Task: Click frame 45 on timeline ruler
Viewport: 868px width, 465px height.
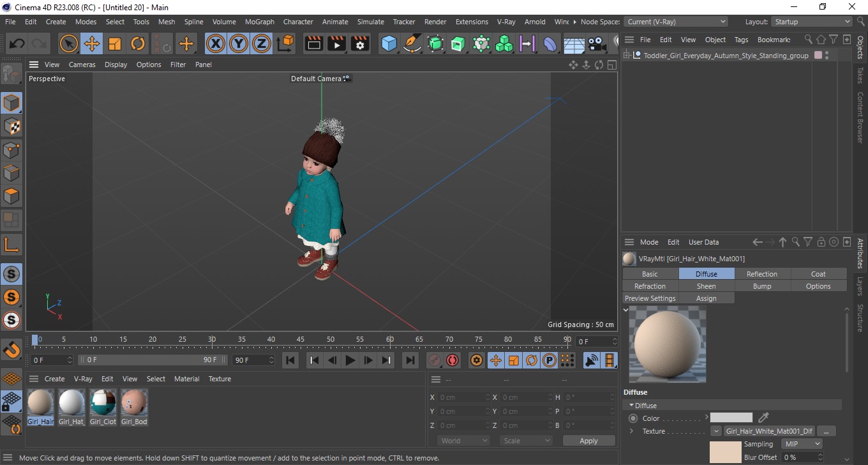Action: (301, 339)
